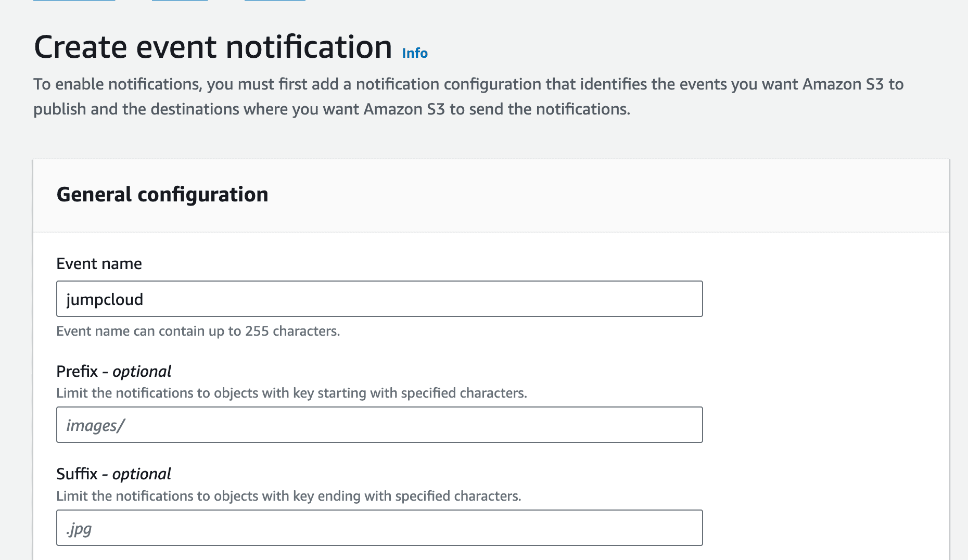Click the suffix description about key ending characters

[x=288, y=496]
